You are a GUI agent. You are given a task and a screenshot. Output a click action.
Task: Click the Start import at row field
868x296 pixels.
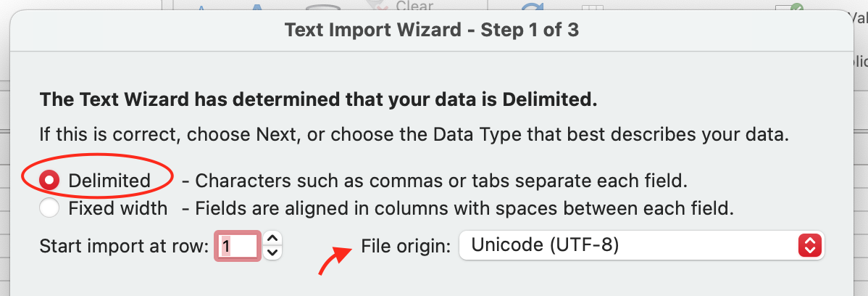[x=238, y=247]
